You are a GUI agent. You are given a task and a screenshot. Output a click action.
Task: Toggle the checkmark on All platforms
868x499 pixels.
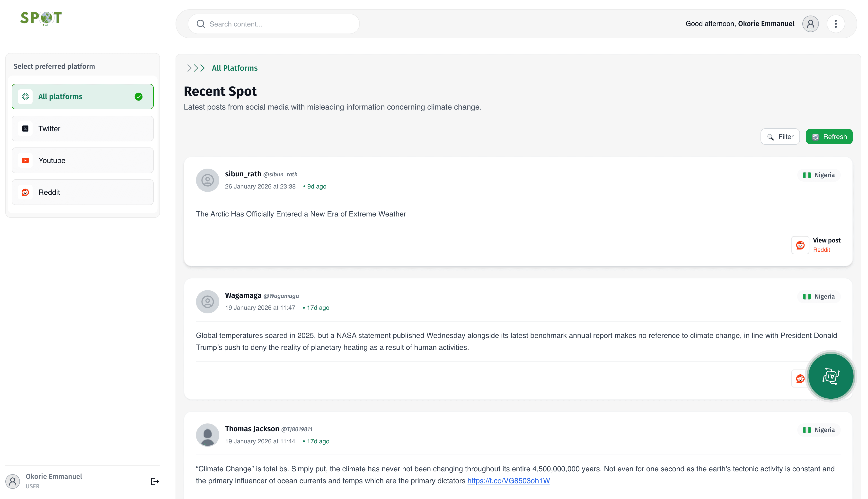coord(139,96)
